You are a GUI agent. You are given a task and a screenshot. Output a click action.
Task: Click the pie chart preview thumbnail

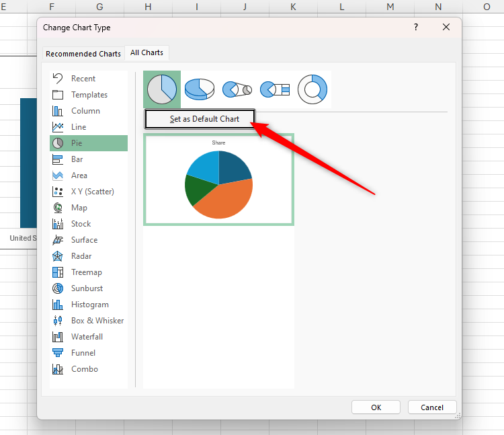click(x=218, y=180)
